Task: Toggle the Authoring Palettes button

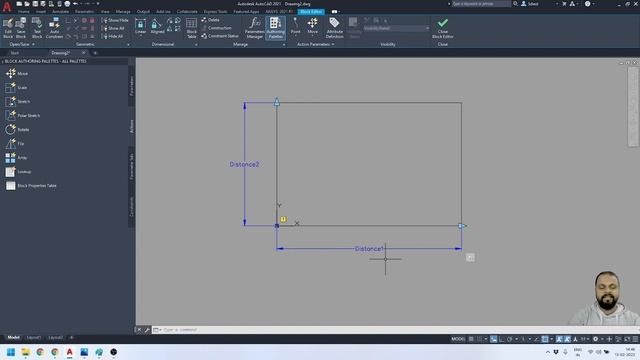Action: click(x=276, y=28)
